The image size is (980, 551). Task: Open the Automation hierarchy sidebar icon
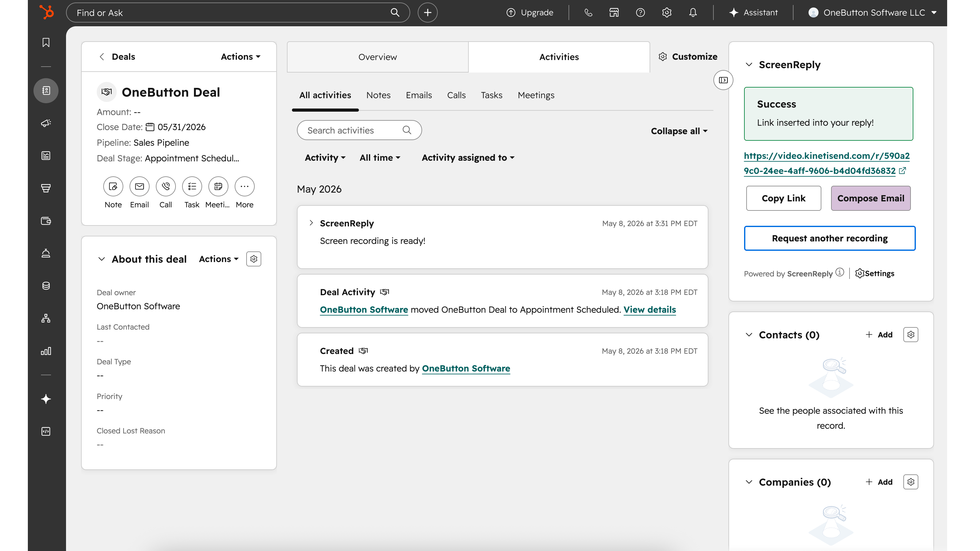(46, 318)
